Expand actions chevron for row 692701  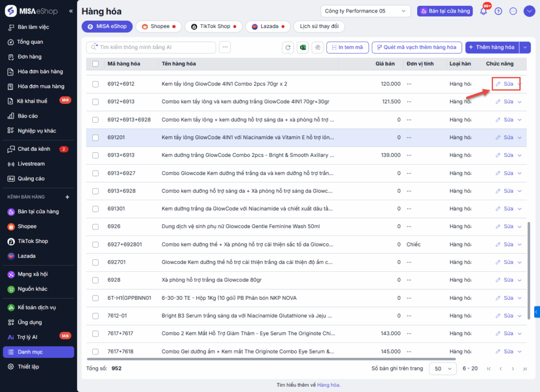point(519,262)
